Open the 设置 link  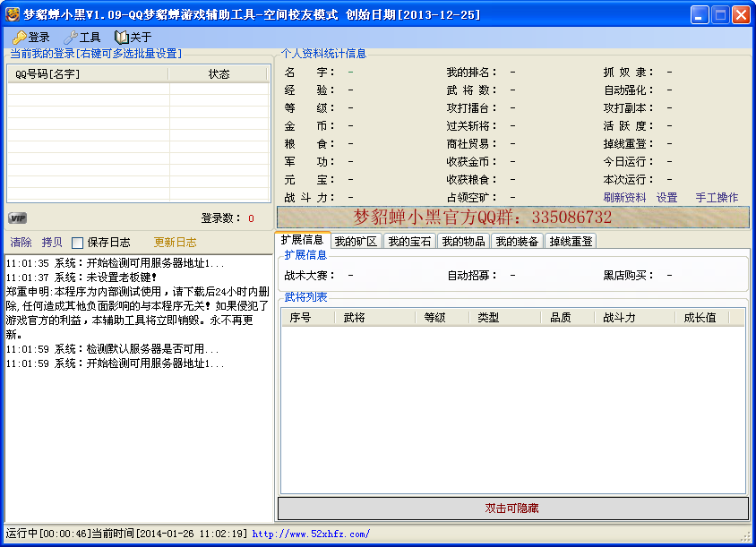(666, 198)
